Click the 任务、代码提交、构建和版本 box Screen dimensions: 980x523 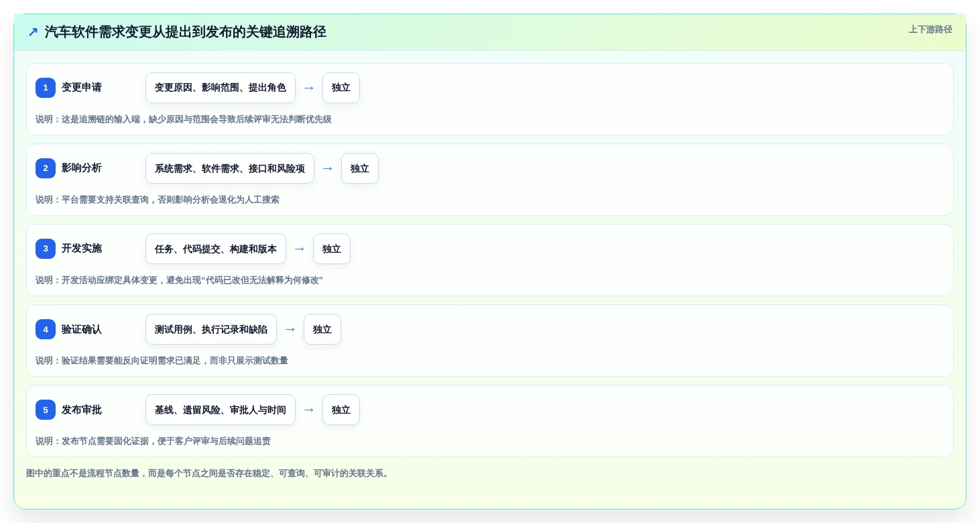(x=216, y=249)
